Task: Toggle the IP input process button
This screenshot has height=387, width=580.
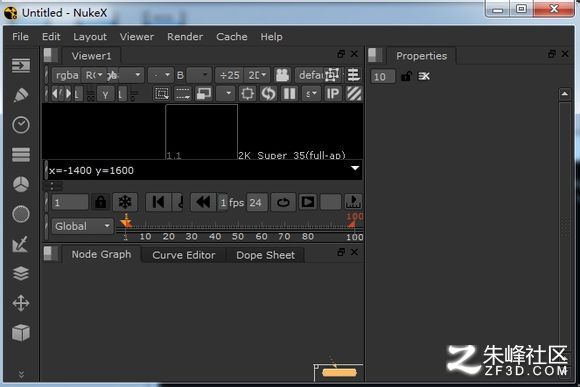Action: coord(333,94)
